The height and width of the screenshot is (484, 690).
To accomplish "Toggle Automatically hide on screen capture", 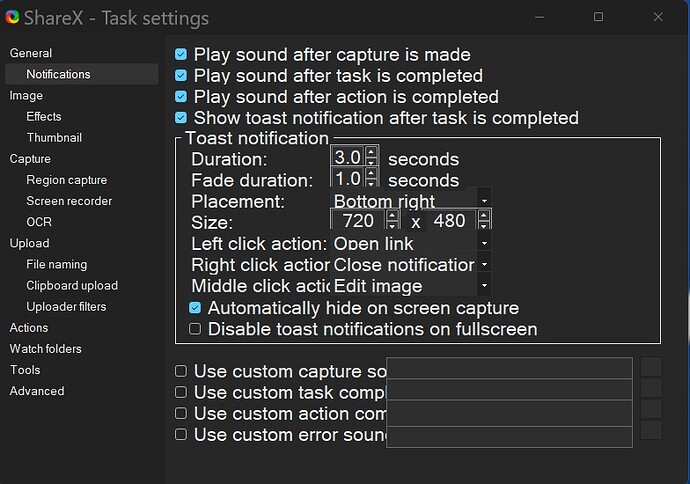I will coord(195,308).
